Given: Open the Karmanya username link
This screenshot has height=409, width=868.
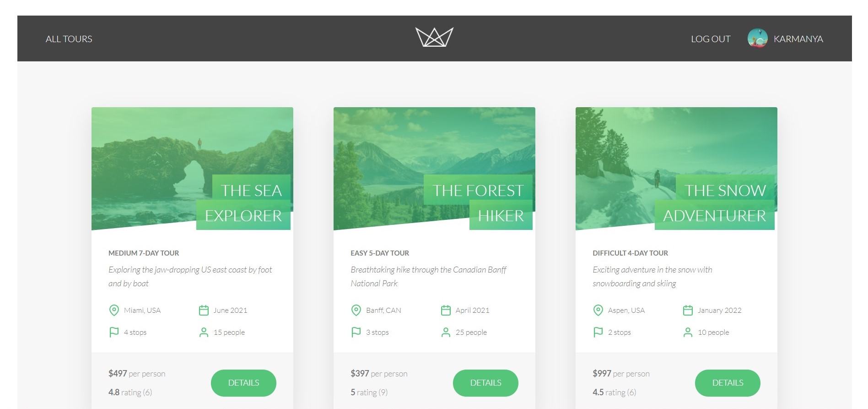Looking at the screenshot, I should [x=798, y=39].
